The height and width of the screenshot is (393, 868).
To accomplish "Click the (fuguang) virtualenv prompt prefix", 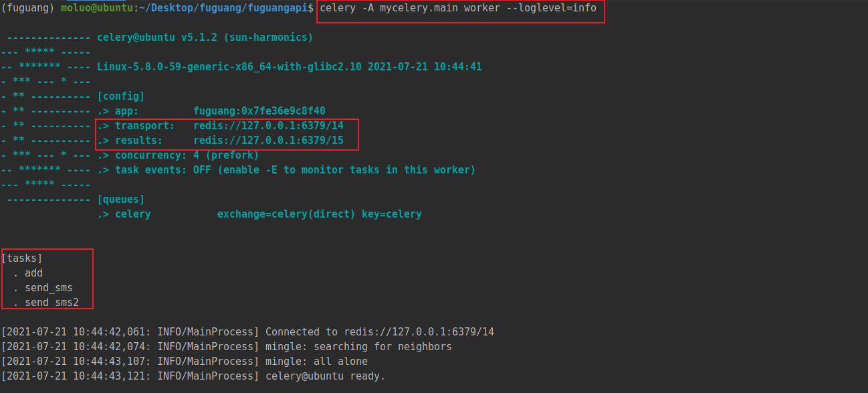I will [28, 8].
